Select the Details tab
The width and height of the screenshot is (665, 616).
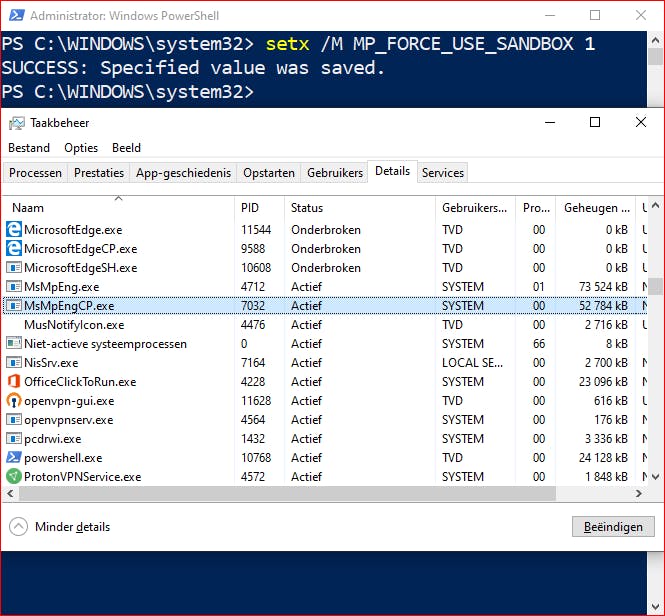(393, 171)
